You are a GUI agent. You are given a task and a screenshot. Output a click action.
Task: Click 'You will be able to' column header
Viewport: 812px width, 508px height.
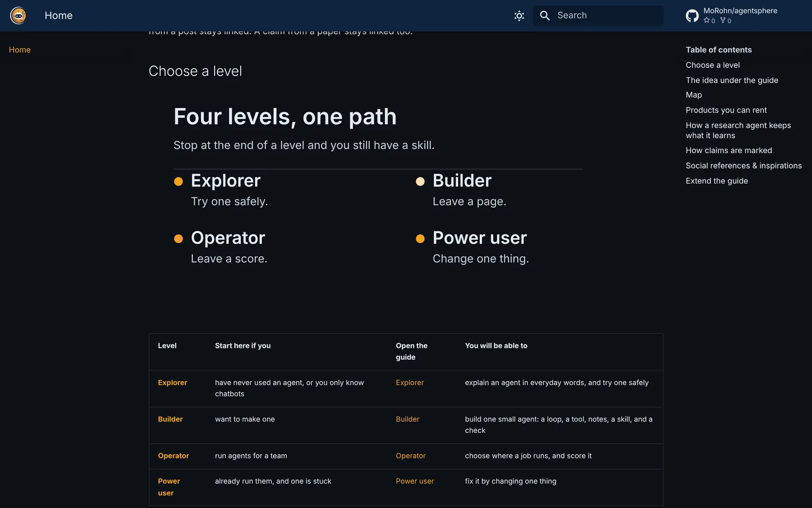pyautogui.click(x=496, y=345)
